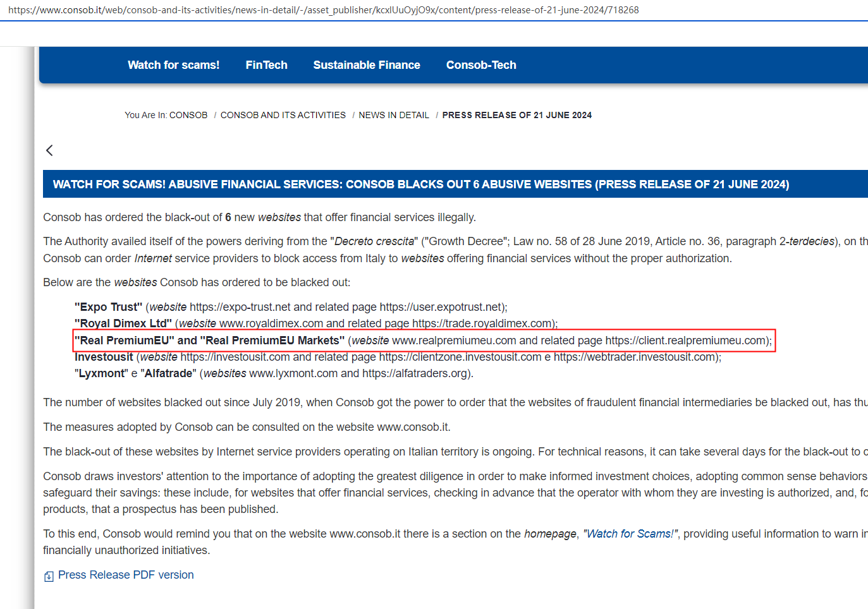Click the PDF document icon
868x609 pixels.
coord(49,576)
